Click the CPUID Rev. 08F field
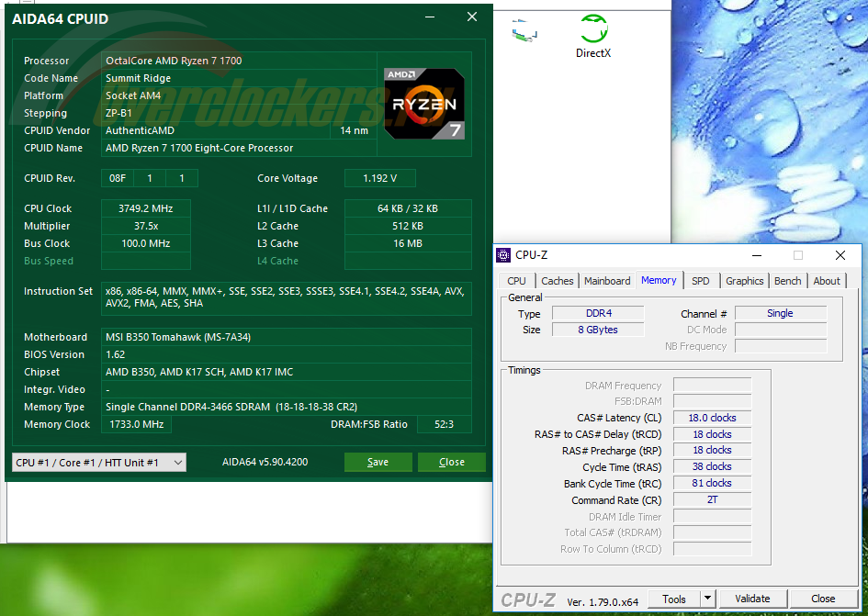Screen dimensions: 868x616 pyautogui.click(x=118, y=178)
